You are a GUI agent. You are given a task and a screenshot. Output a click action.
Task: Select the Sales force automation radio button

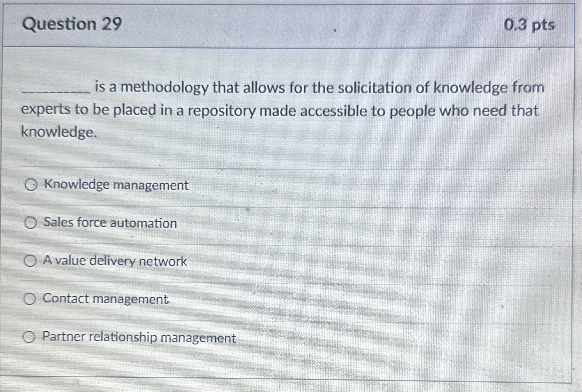(30, 223)
